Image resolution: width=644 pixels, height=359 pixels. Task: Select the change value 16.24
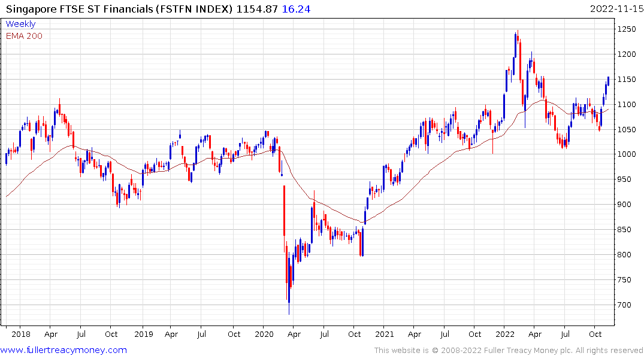pos(296,9)
